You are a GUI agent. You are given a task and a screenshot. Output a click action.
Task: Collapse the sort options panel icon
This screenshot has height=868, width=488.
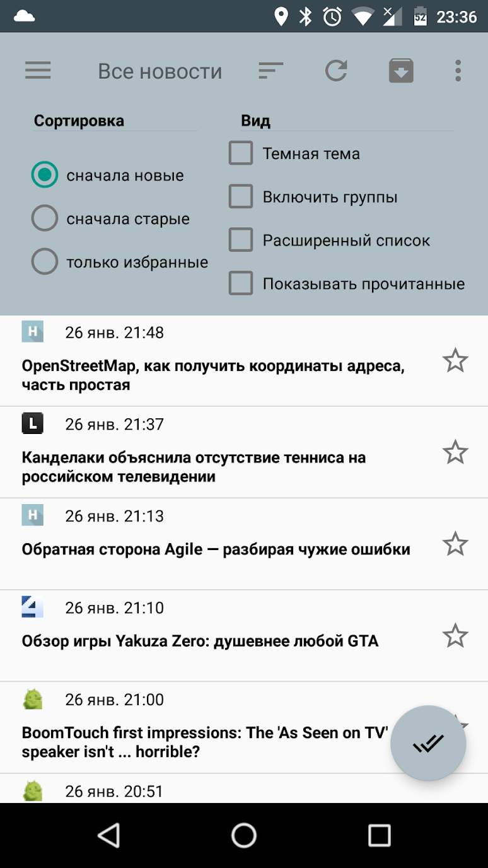point(270,71)
